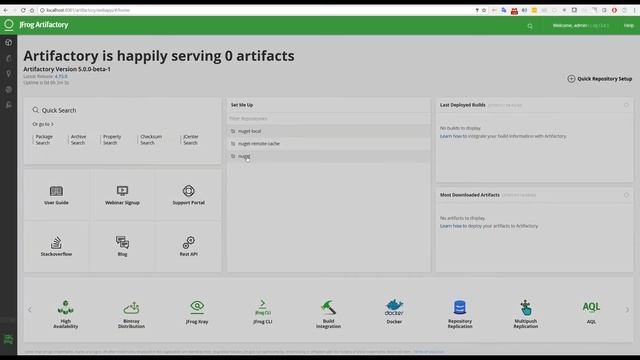Select the nuget-remote-cache repository row
Image resolution: width=640 pixels, height=360 pixels.
coord(329,144)
